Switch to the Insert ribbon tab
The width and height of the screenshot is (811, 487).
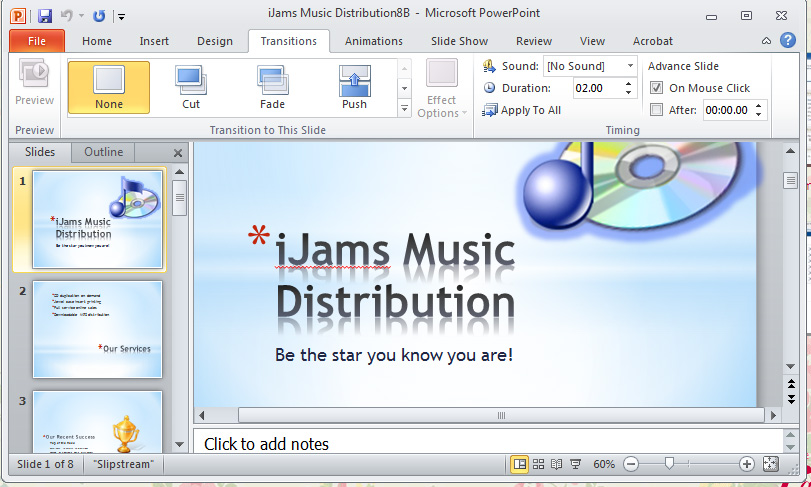tap(154, 41)
